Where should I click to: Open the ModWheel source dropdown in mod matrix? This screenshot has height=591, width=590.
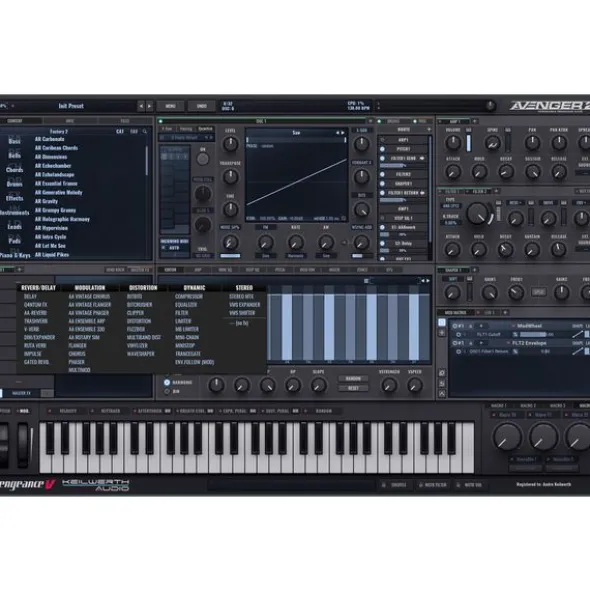tap(529, 326)
